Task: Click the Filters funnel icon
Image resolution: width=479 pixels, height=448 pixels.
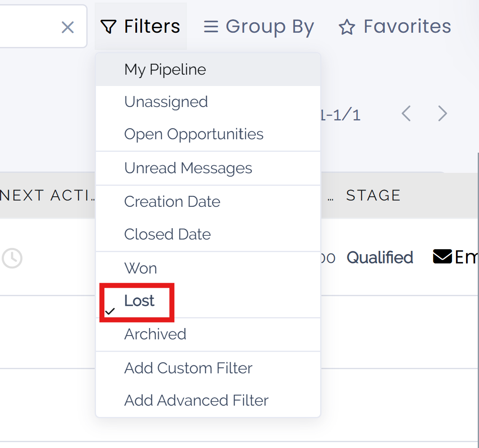Action: coord(108,26)
